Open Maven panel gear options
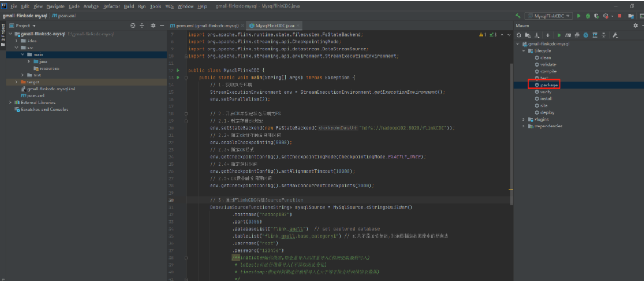644x281 pixels. (635, 25)
